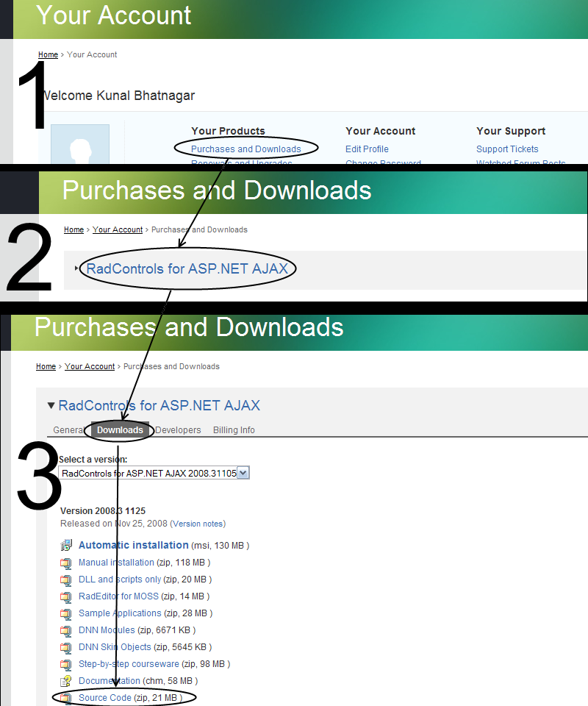Open the Documentation chm link

110,681
